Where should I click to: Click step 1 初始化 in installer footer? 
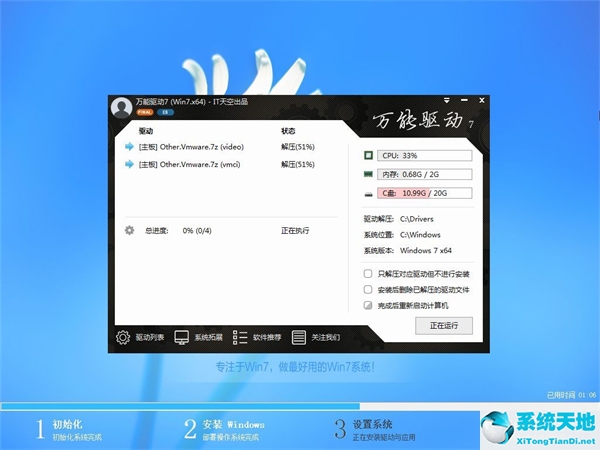click(69, 429)
